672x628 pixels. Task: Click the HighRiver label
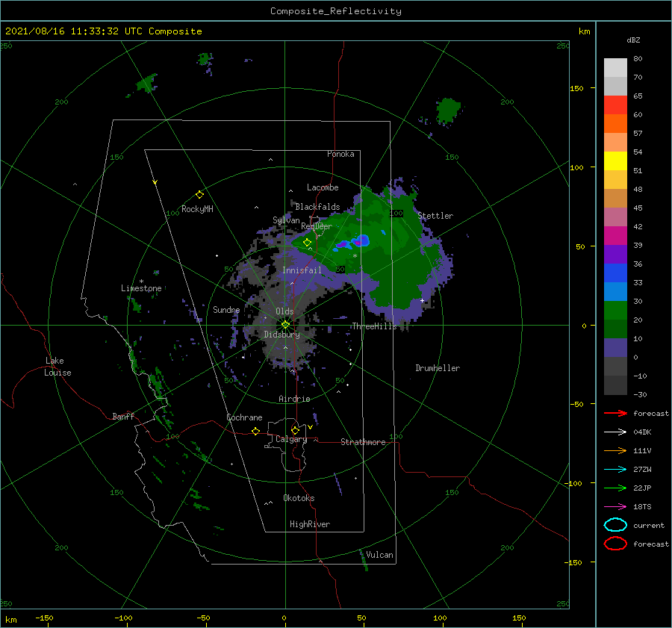pos(309,524)
